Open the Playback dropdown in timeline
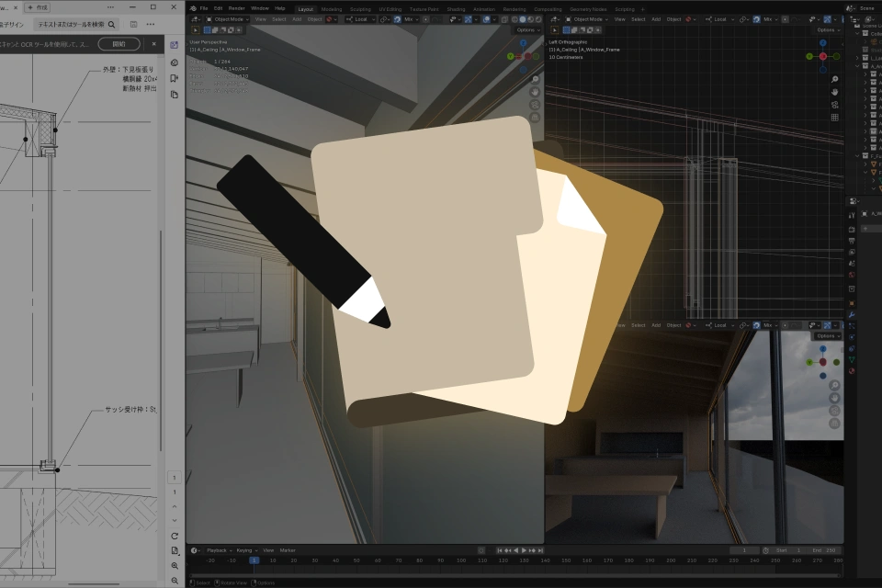This screenshot has height=588, width=882. pos(220,550)
